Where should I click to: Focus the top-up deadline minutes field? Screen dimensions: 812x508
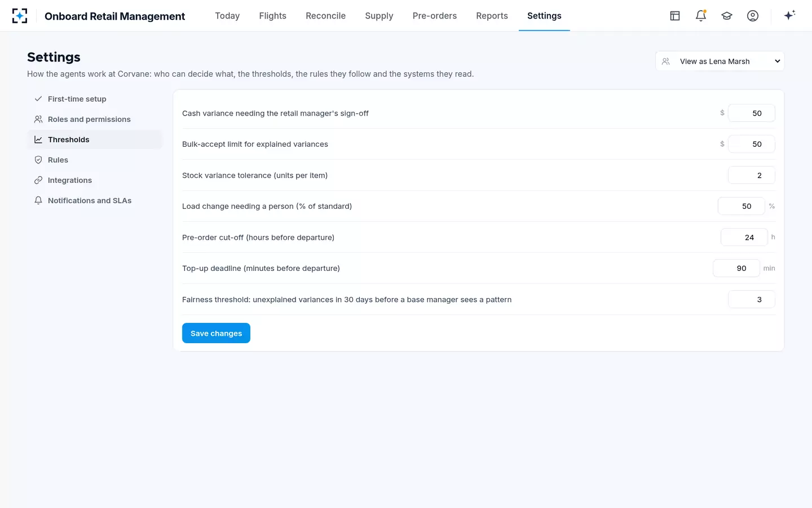[736, 268]
